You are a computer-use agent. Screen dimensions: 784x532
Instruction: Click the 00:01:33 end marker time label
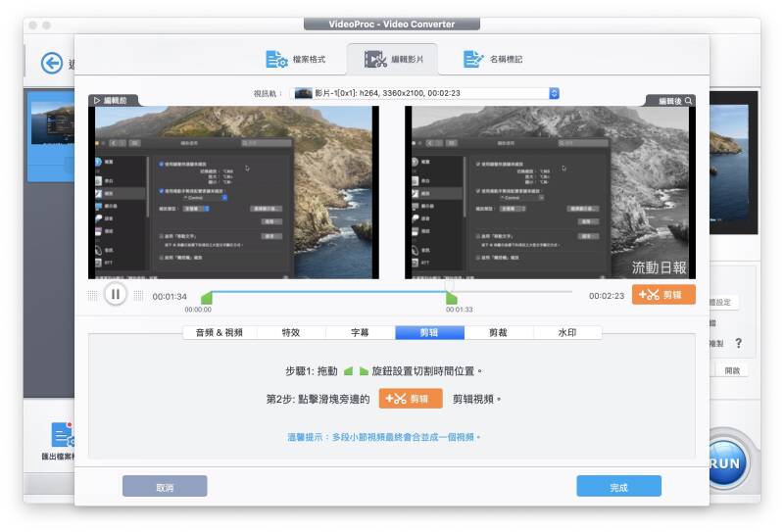pyautogui.click(x=459, y=310)
